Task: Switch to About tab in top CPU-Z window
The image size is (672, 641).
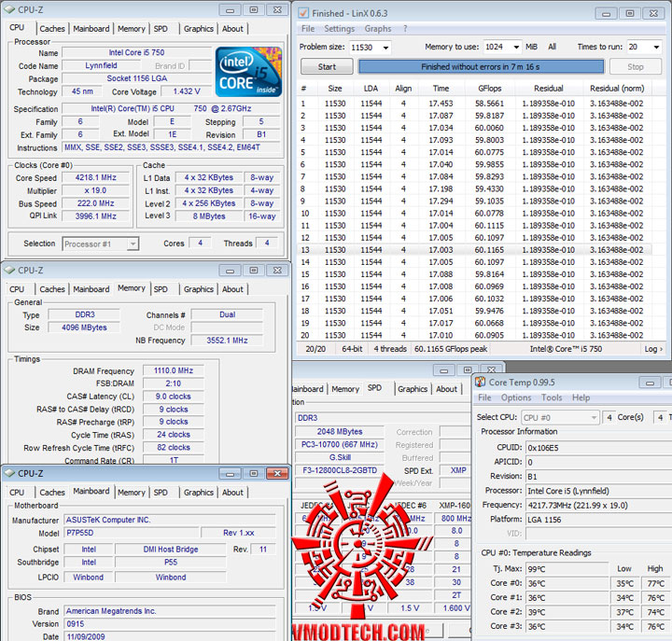Action: [x=232, y=29]
